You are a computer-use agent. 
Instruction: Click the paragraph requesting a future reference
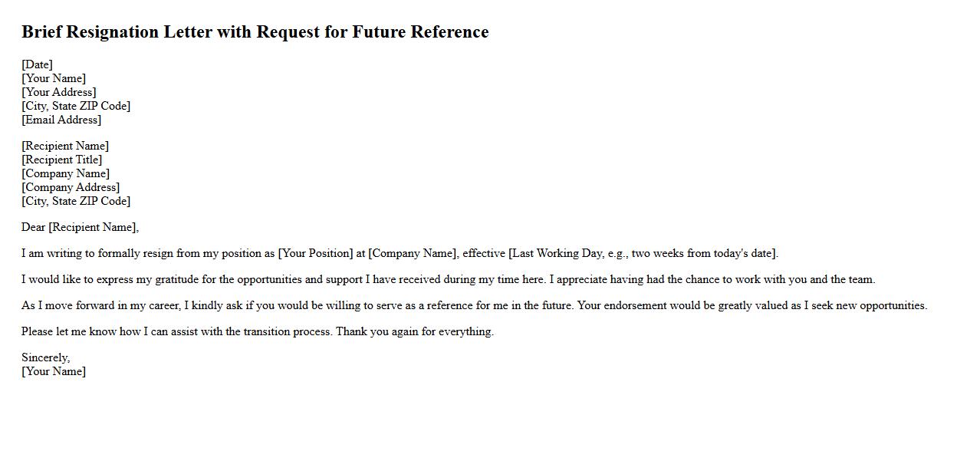tap(297, 305)
